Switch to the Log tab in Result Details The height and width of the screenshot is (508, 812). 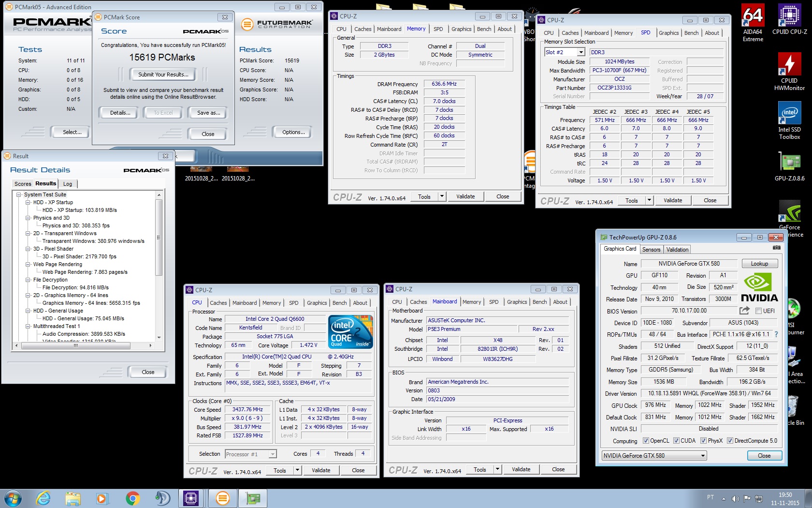click(x=68, y=184)
